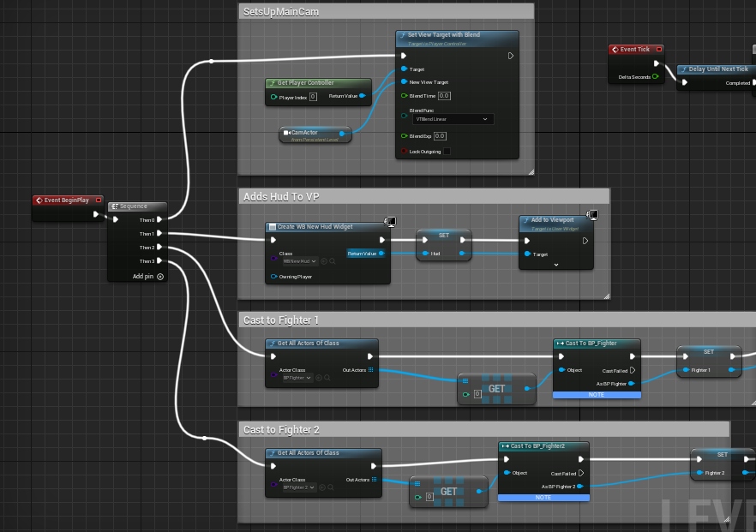Click the Delay Until Next Tick exec input pin
The width and height of the screenshot is (756, 532).
tap(685, 82)
